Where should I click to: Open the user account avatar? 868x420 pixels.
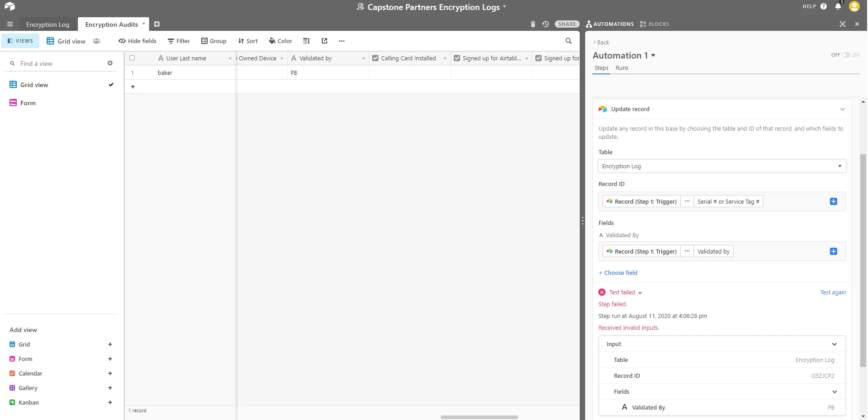point(854,6)
